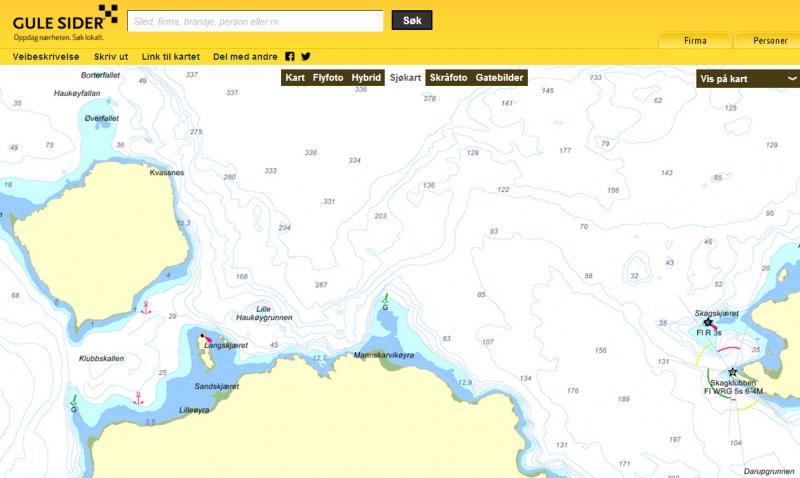Select the Personer tab
800x478 pixels.
point(767,41)
